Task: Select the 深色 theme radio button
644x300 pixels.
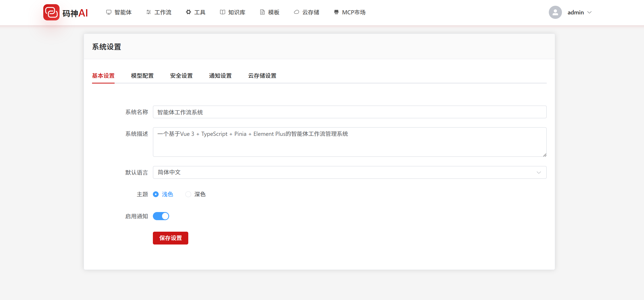Action: (188, 194)
